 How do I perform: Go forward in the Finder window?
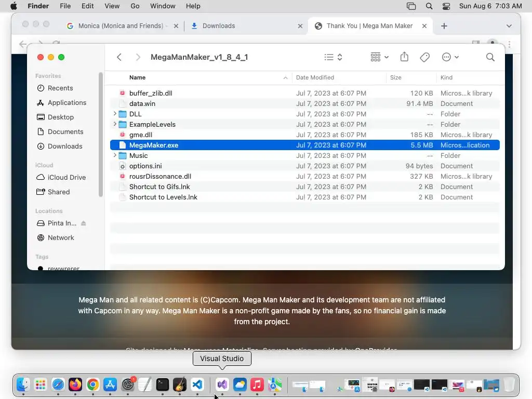(138, 57)
